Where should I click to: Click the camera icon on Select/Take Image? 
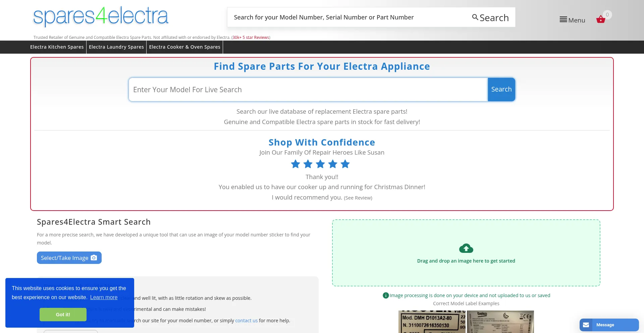(x=94, y=258)
